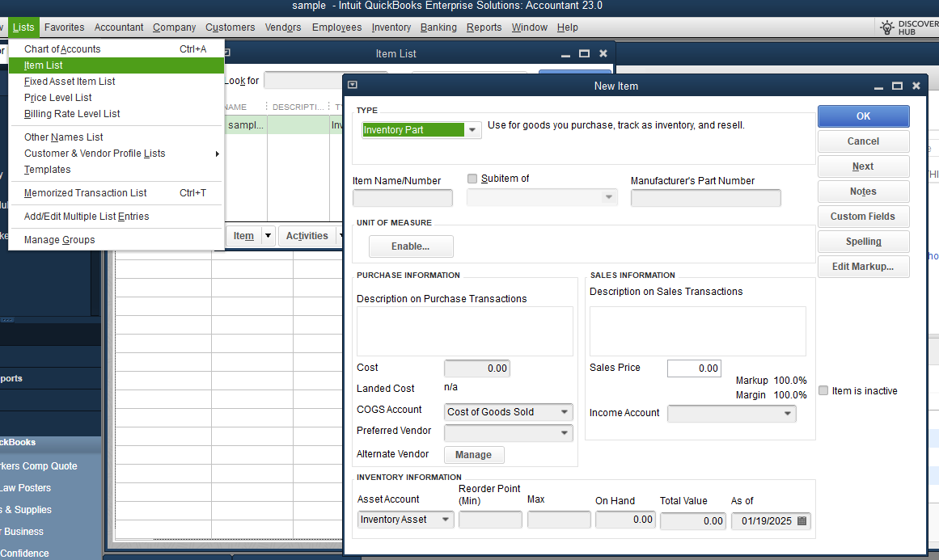
Task: Open the calendar picker beside As of date
Action: point(802,520)
